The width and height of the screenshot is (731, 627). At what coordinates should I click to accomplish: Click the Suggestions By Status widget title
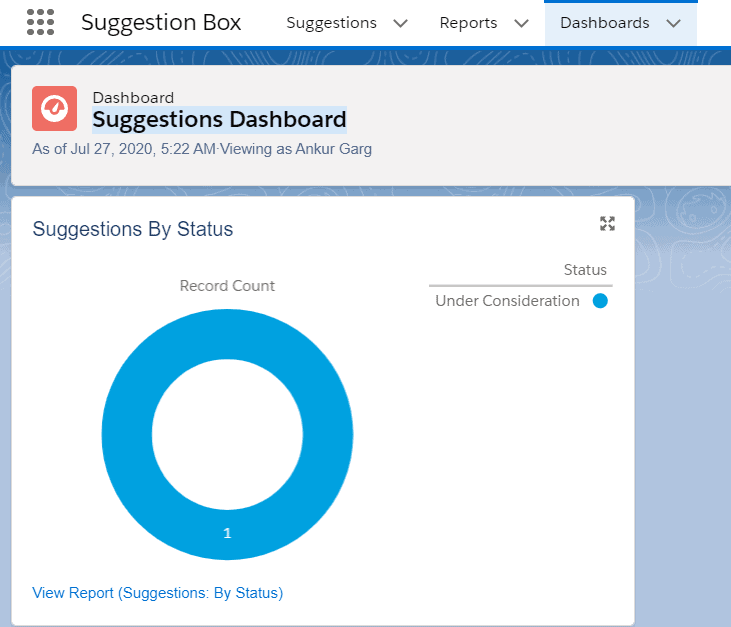[x=132, y=229]
